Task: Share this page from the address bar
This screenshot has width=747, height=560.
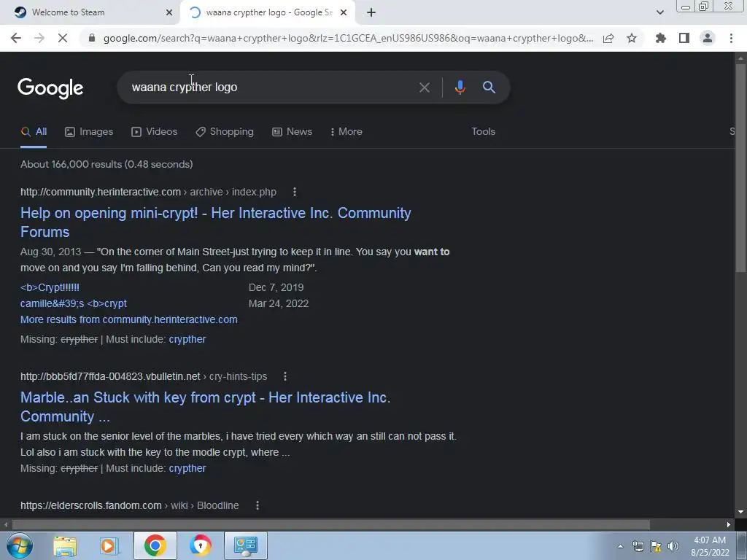Action: (608, 38)
